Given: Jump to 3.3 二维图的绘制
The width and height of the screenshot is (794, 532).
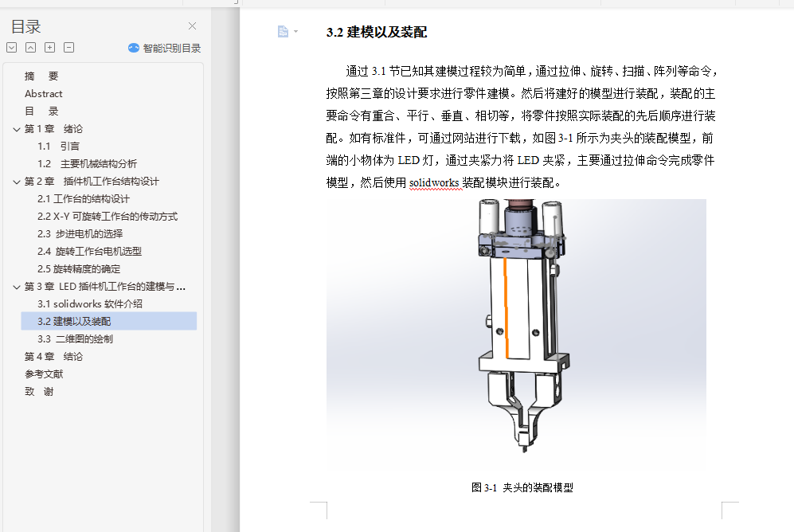Looking at the screenshot, I should pyautogui.click(x=75, y=339).
